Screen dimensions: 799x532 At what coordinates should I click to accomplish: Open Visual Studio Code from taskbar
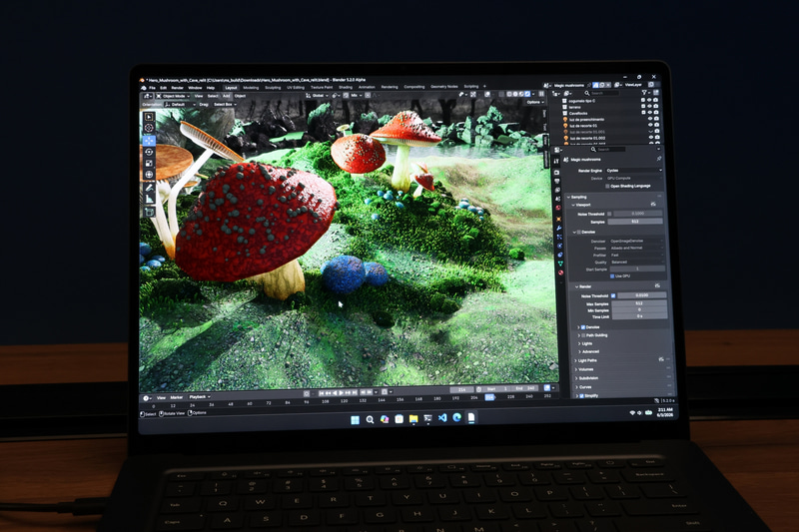pyautogui.click(x=442, y=418)
